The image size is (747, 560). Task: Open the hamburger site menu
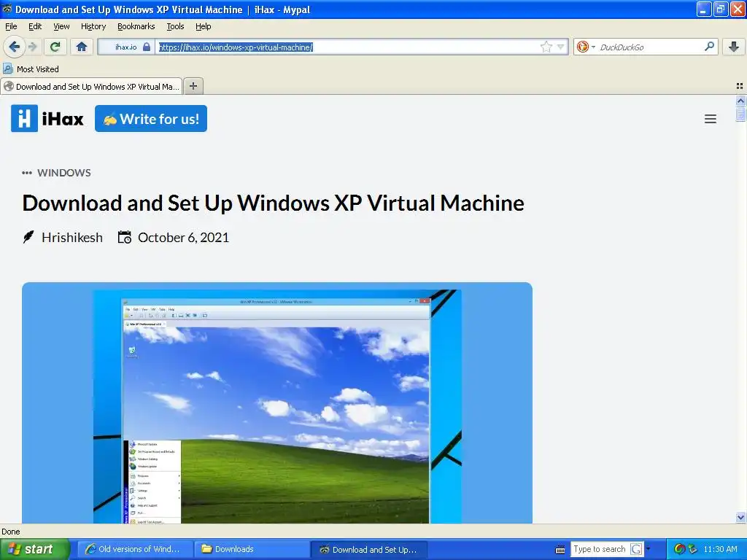711,119
